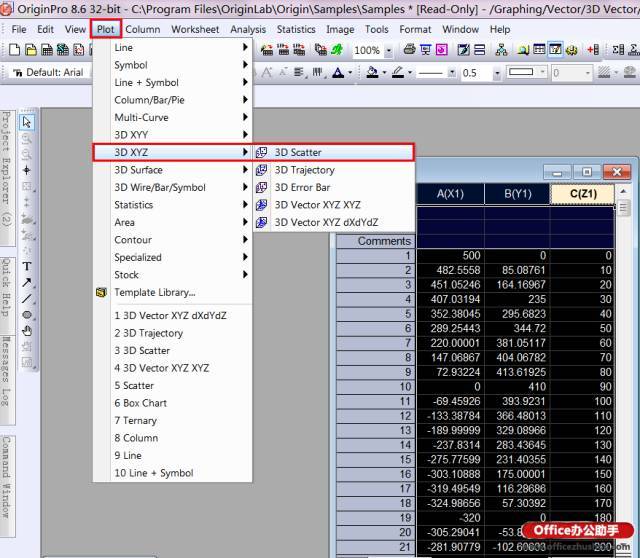Open the font color dropdown
This screenshot has height=558, width=640.
(350, 73)
